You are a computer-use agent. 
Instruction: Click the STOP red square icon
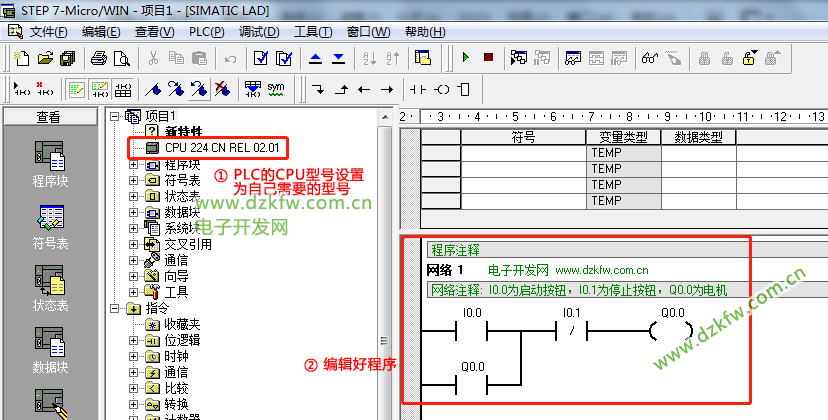tap(488, 59)
